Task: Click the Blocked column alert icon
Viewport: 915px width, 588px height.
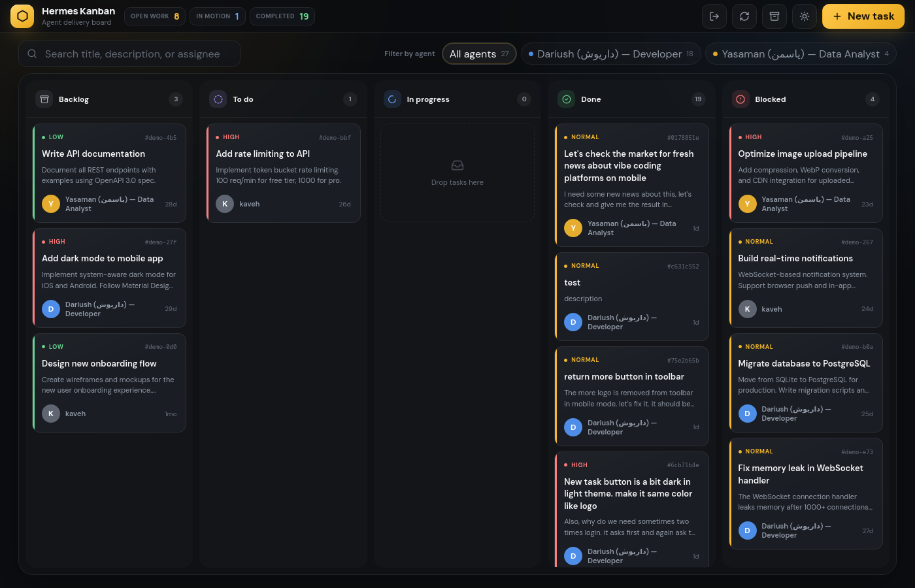Action: tap(740, 99)
